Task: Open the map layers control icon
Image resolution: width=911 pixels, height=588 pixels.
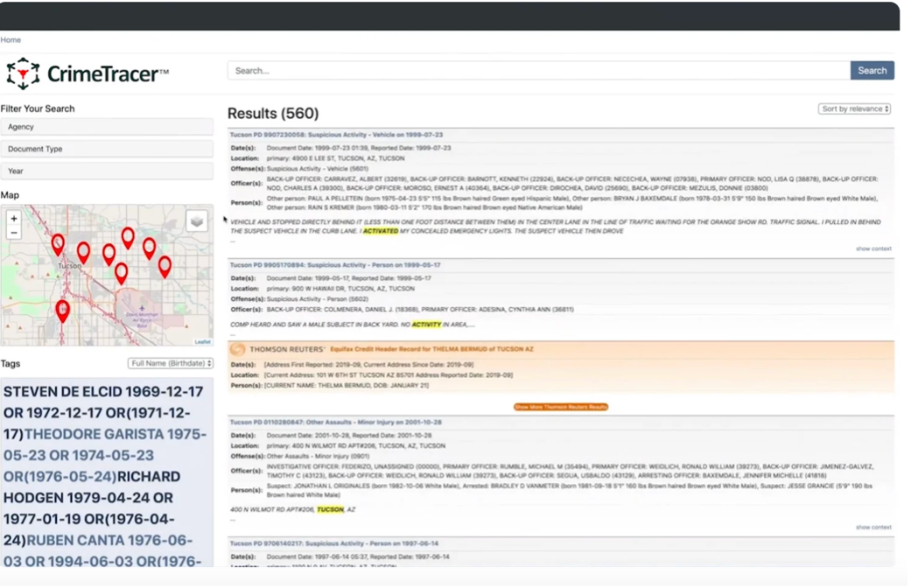Action: tap(197, 220)
